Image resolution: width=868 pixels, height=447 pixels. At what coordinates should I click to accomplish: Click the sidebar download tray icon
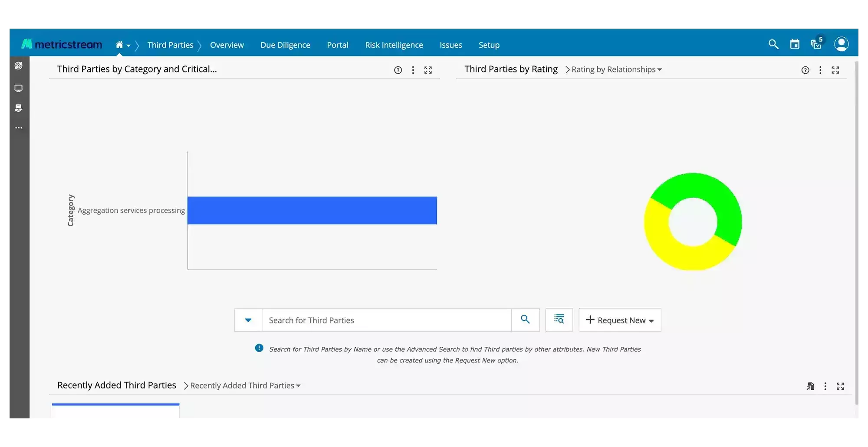click(19, 108)
